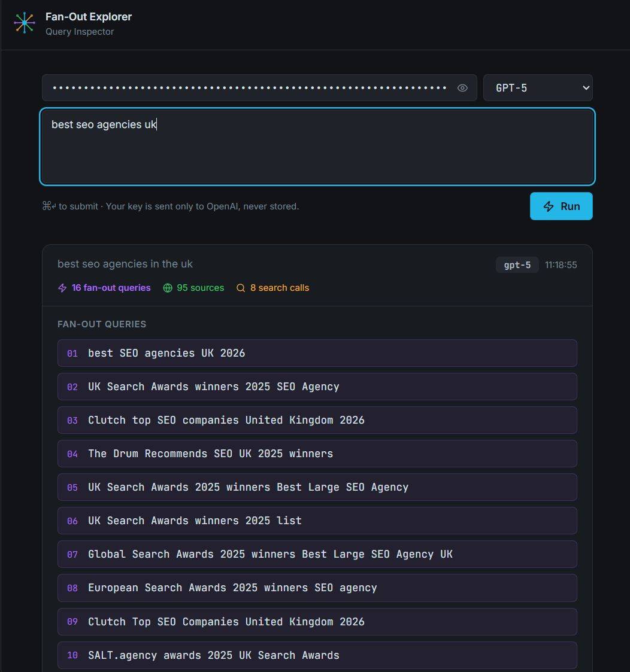
Task: Open the GPT-5 model dropdown
Action: coord(537,88)
